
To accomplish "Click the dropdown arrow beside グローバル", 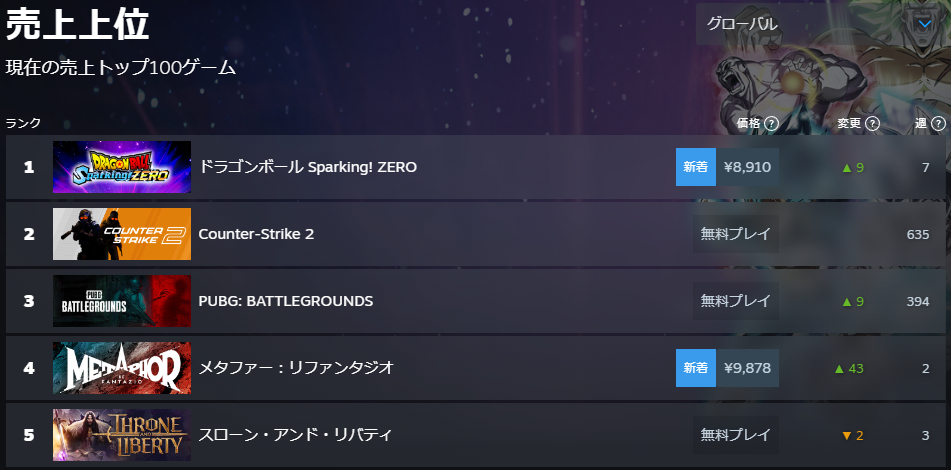I will (x=923, y=24).
